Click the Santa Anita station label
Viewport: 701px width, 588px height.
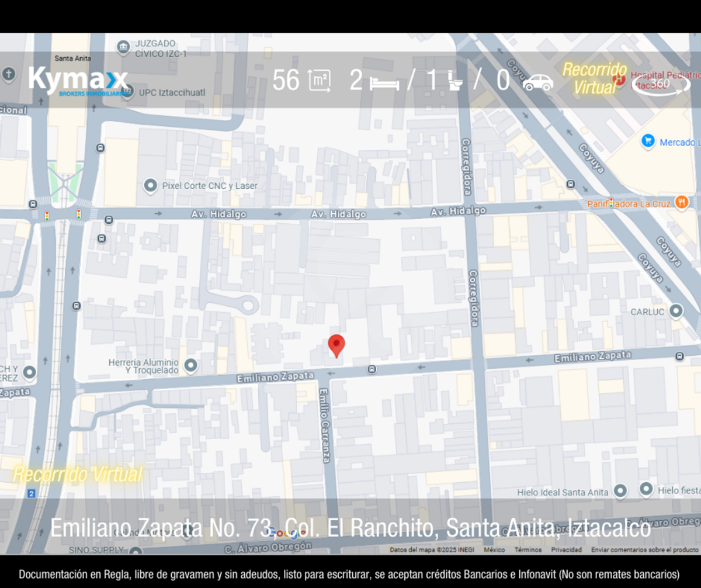tap(73, 58)
